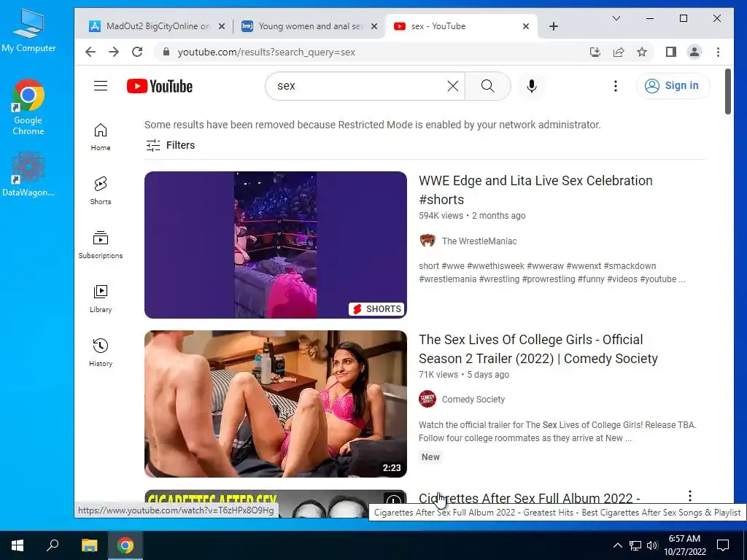Image resolution: width=747 pixels, height=560 pixels.
Task: Open File Explorer from taskbar
Action: point(89,545)
